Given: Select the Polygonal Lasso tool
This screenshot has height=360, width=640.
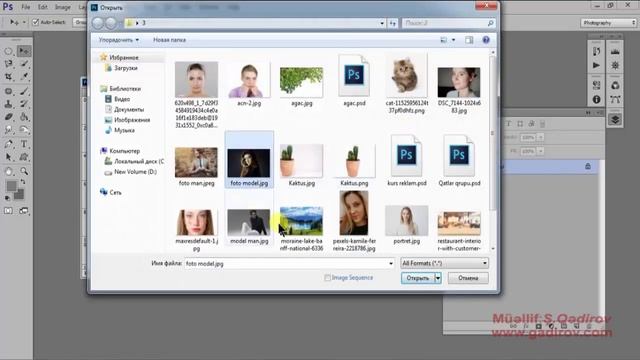Looking at the screenshot, I should (9, 64).
